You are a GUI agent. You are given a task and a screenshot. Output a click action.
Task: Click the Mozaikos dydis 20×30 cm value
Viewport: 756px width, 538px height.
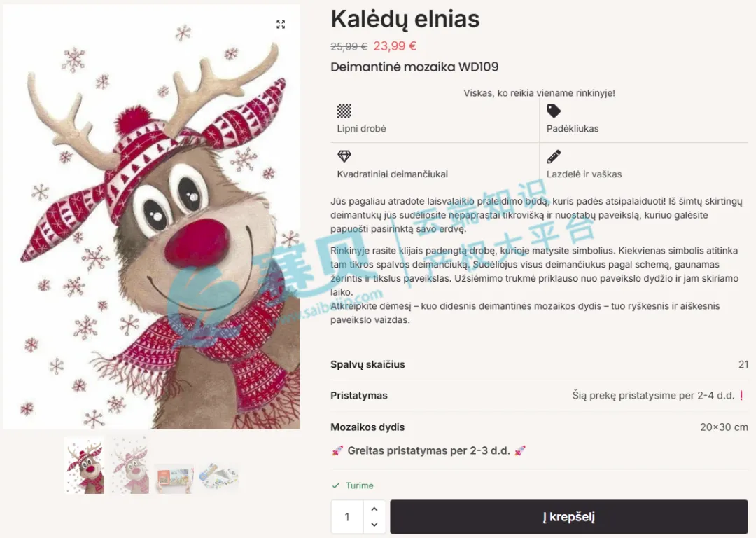(x=724, y=427)
